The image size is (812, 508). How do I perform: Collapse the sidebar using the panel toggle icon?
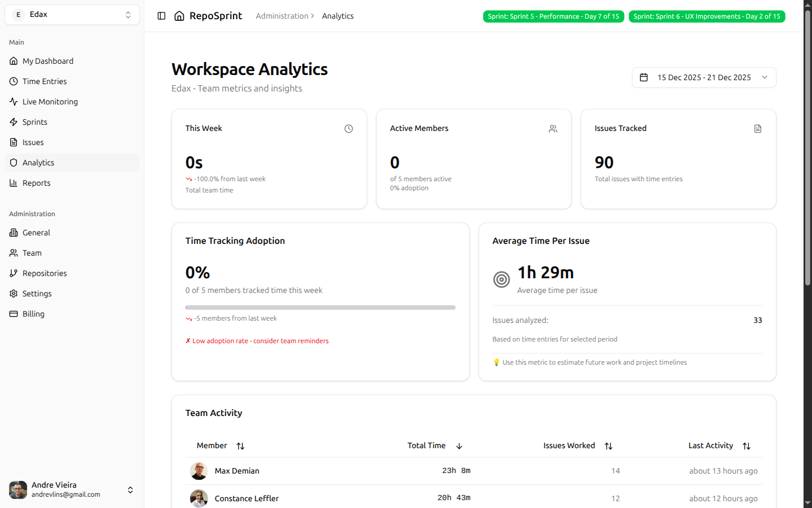(162, 16)
